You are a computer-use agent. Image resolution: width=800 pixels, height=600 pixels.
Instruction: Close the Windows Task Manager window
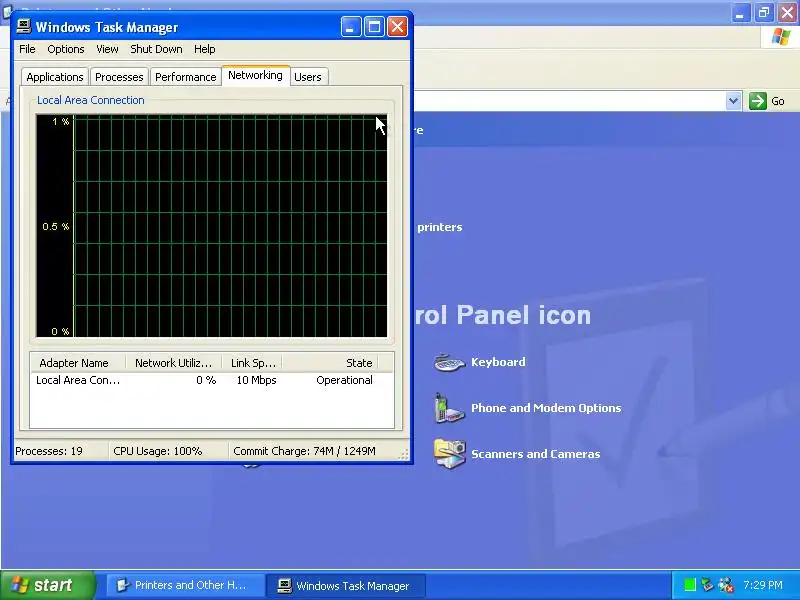pos(397,27)
